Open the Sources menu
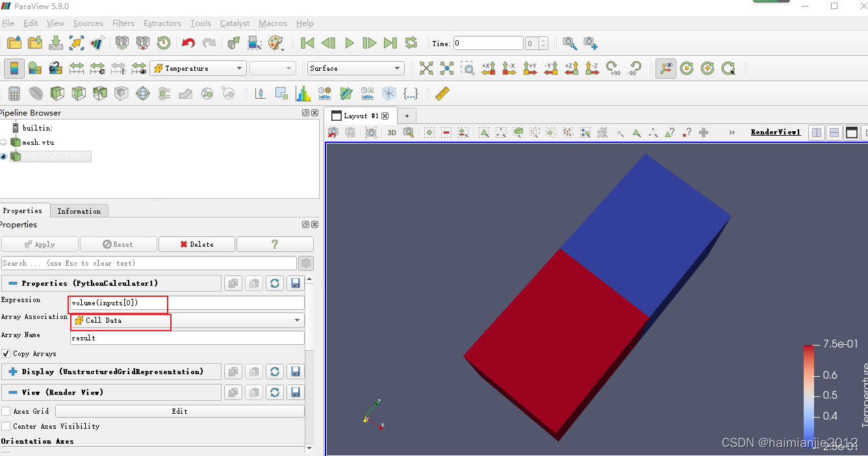The height and width of the screenshot is (456, 868). [88, 23]
